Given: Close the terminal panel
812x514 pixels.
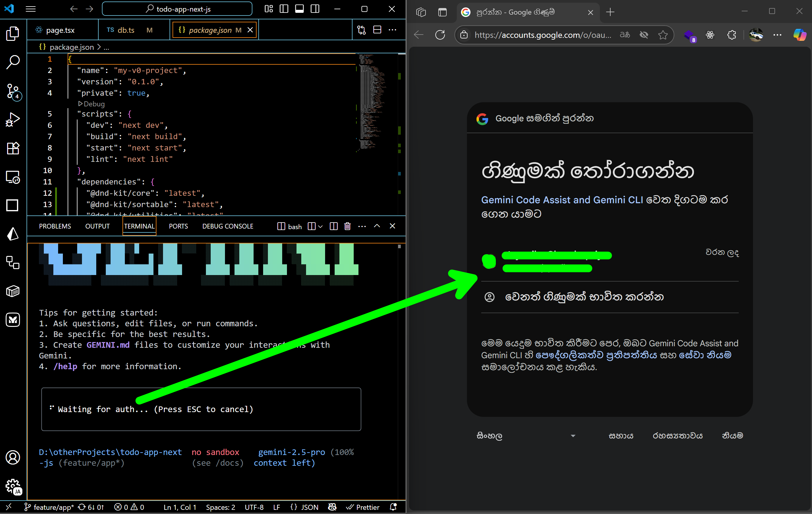Looking at the screenshot, I should [x=392, y=226].
